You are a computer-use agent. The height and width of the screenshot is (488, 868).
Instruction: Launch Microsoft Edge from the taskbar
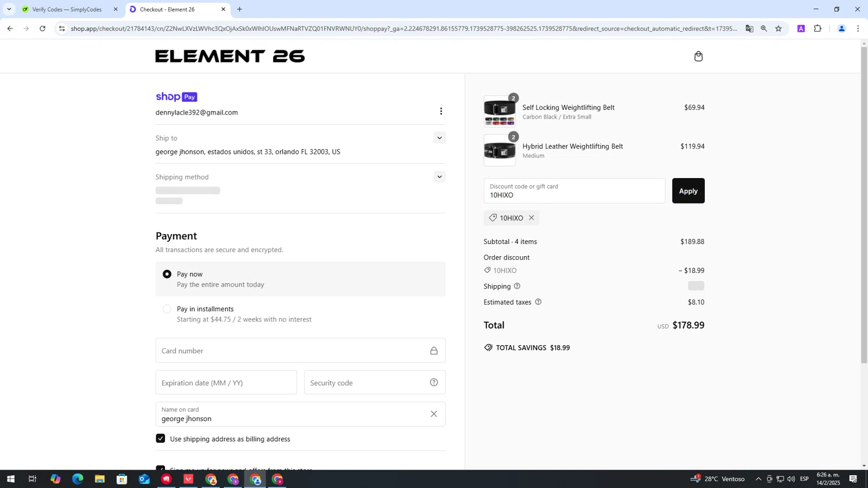[x=78, y=479]
